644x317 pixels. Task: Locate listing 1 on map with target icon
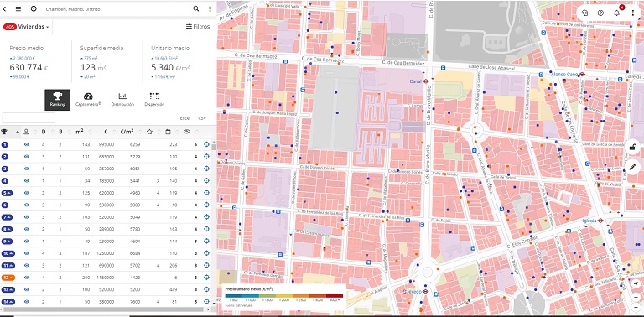206,144
